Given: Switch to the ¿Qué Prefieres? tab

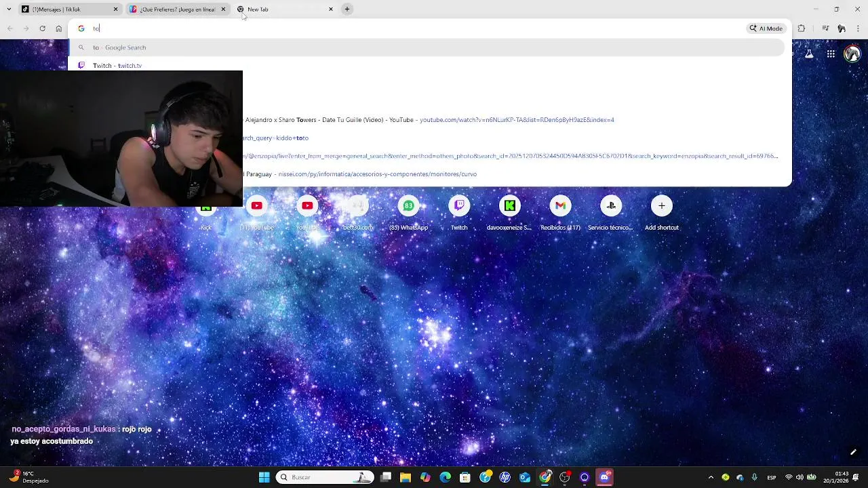Looking at the screenshot, I should coord(176,9).
